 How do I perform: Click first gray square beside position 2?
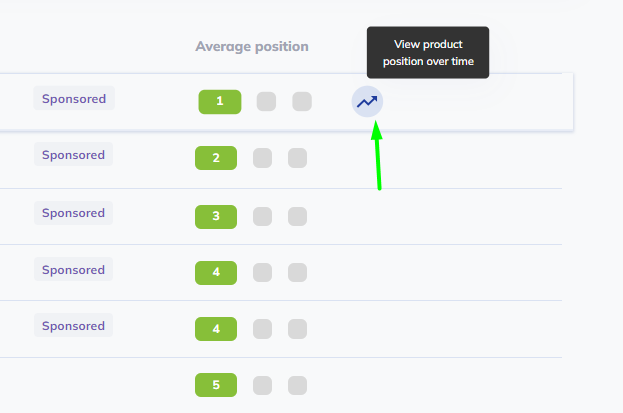[x=262, y=158]
